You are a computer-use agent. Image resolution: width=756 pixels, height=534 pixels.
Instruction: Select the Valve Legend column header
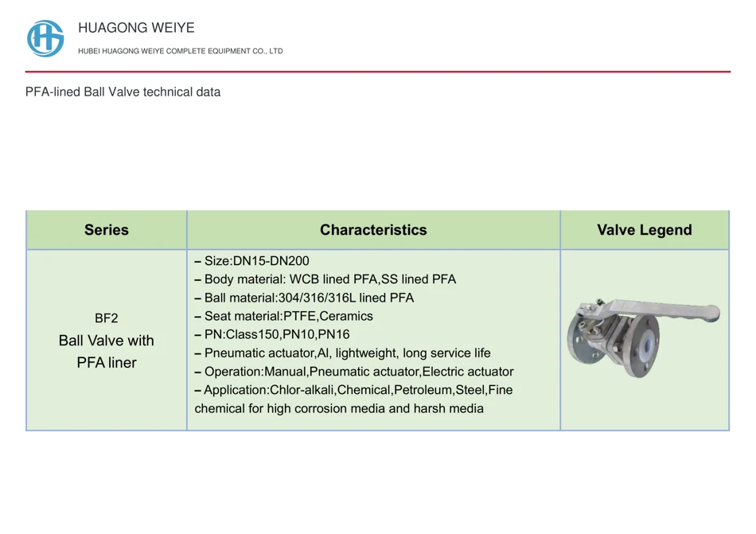645,230
